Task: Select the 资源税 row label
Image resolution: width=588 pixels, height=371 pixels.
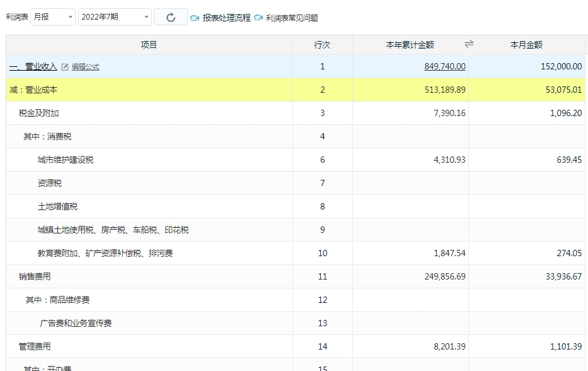Action: (50, 183)
